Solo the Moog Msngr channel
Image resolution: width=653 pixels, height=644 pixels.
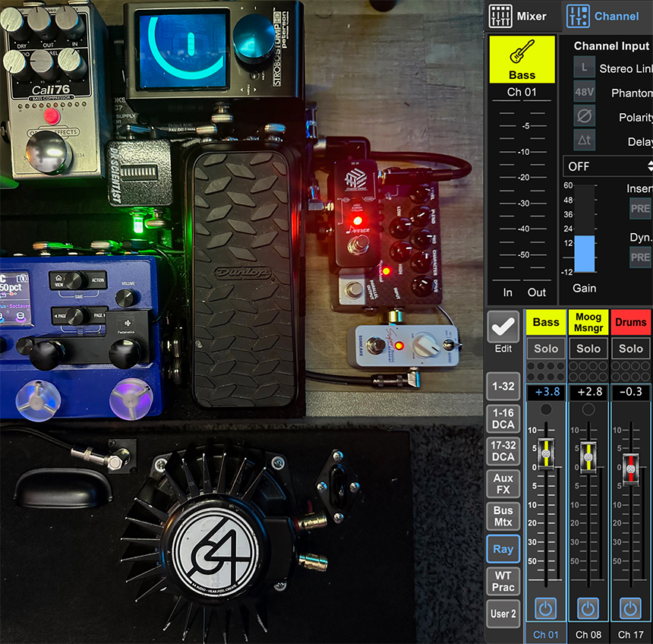[588, 349]
